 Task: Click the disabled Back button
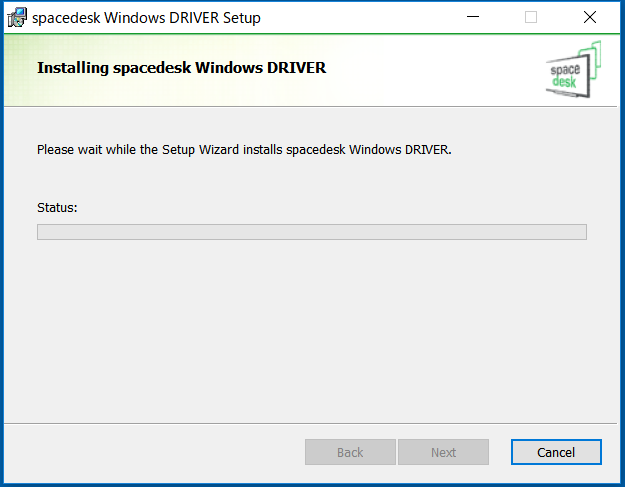(x=350, y=452)
